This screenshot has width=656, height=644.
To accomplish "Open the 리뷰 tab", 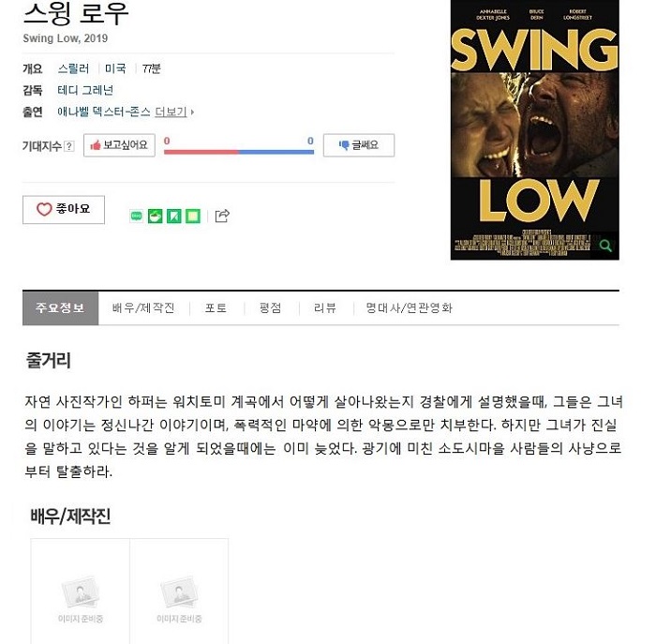I will pyautogui.click(x=325, y=308).
